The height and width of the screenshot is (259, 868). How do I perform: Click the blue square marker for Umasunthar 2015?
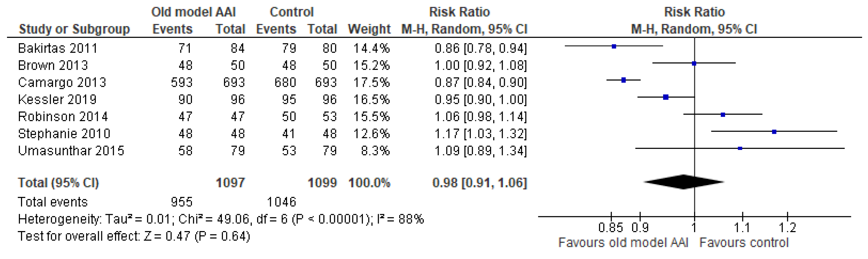tap(740, 148)
